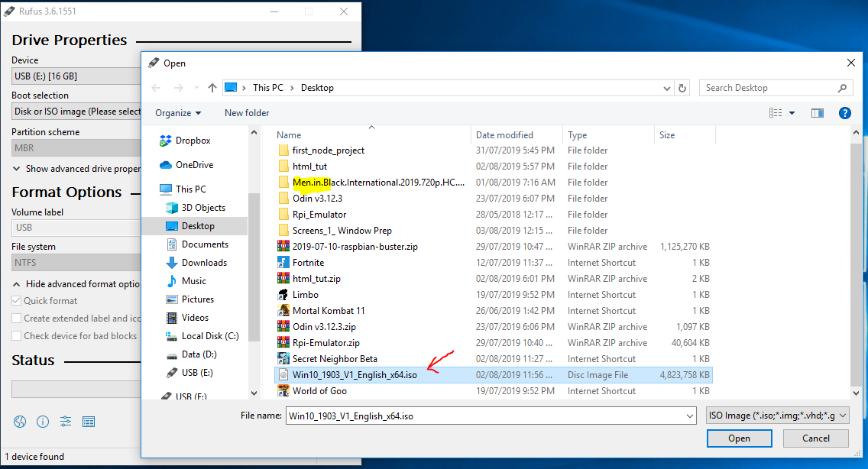The width and height of the screenshot is (868, 469).
Task: Open the ISO Image file type dropdown
Action: [778, 416]
